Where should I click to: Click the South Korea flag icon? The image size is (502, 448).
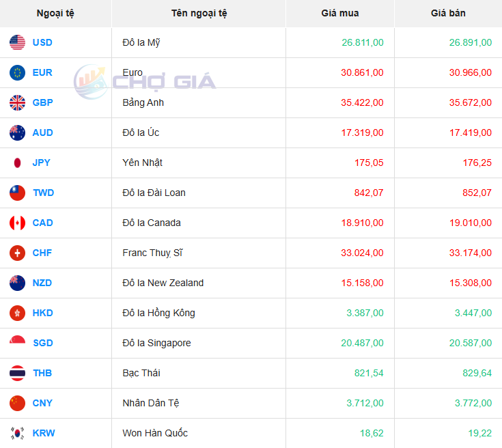click(x=18, y=433)
